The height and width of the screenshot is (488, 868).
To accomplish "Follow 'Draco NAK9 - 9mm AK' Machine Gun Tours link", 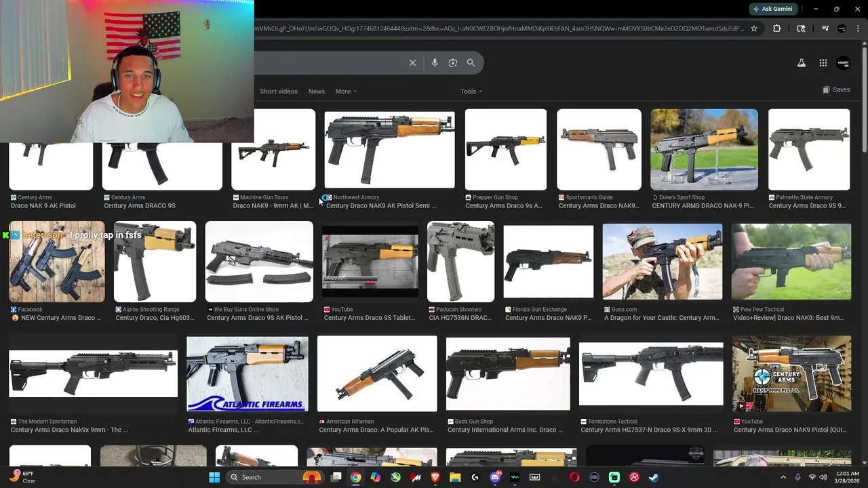I will point(273,205).
